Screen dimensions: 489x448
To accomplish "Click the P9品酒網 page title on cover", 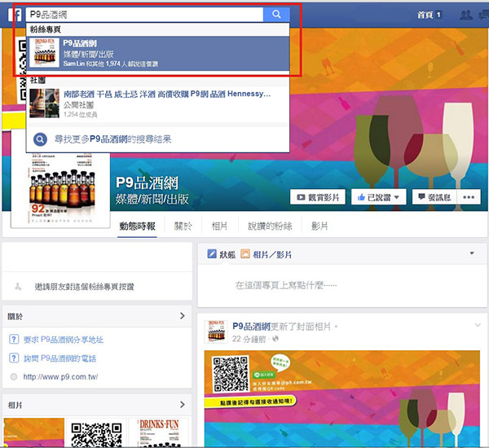I will tap(147, 182).
